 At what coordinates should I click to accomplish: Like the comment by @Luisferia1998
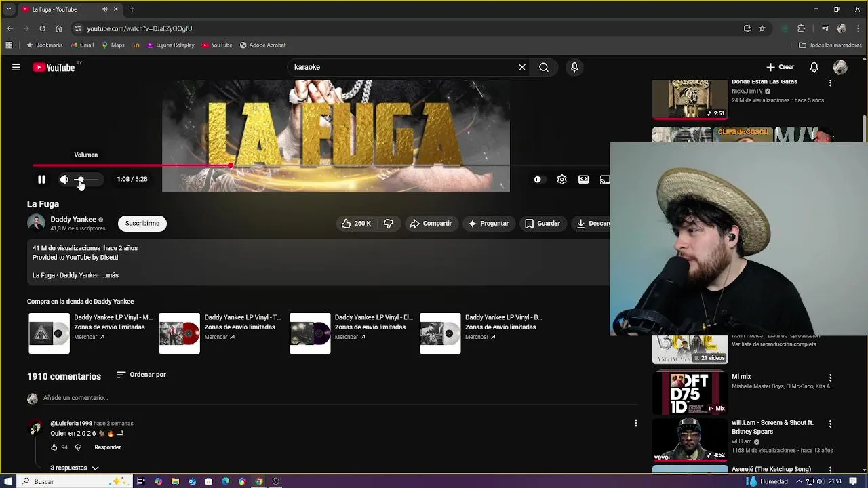pos(54,447)
